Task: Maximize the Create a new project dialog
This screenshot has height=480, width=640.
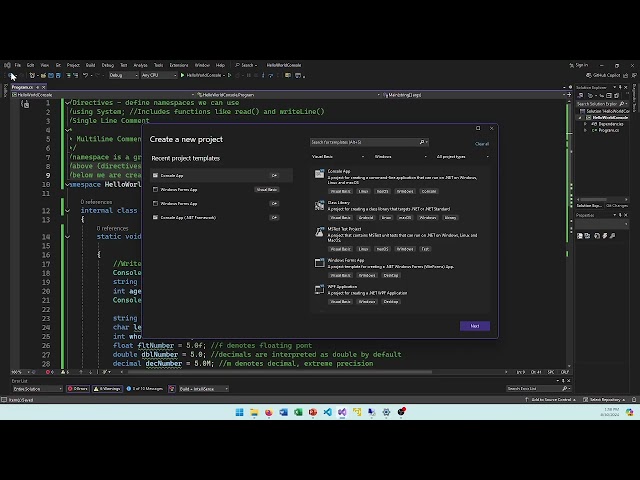Action: point(478,128)
